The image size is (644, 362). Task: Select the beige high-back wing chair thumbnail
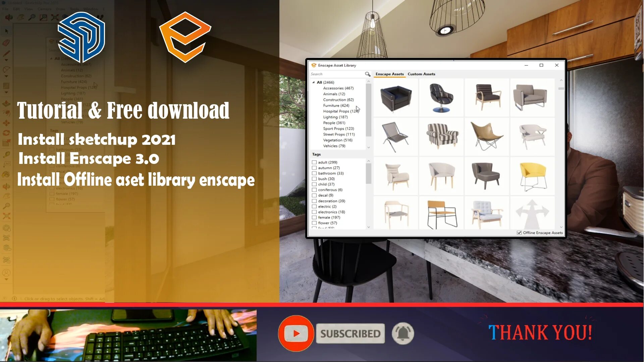(x=396, y=176)
